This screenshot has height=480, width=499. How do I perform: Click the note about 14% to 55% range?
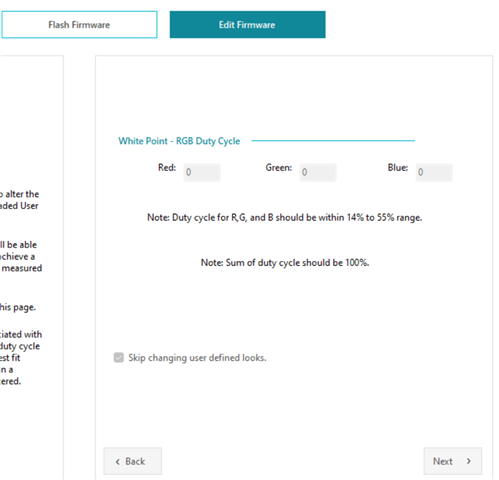(285, 218)
